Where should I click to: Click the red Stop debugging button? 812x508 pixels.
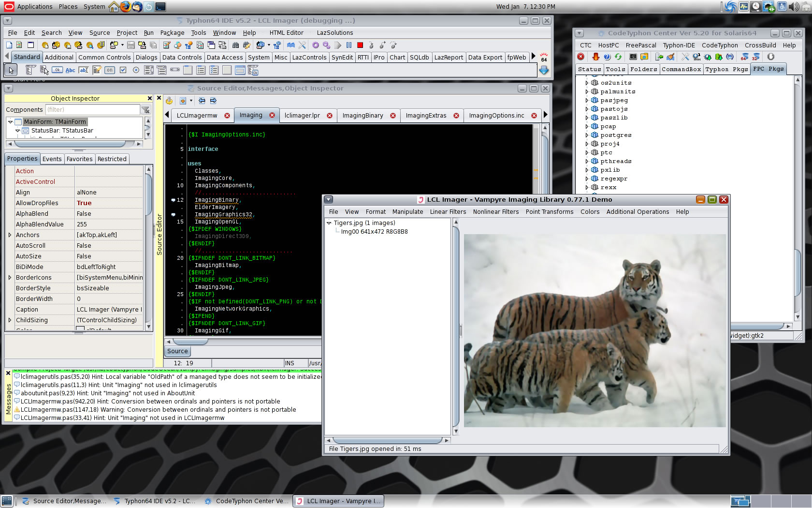pyautogui.click(x=360, y=45)
